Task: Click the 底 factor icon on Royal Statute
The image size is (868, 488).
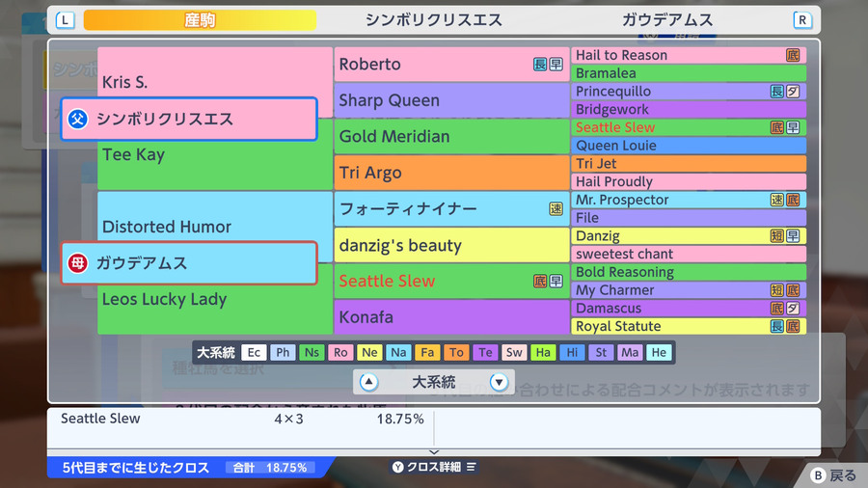Action: (x=793, y=326)
